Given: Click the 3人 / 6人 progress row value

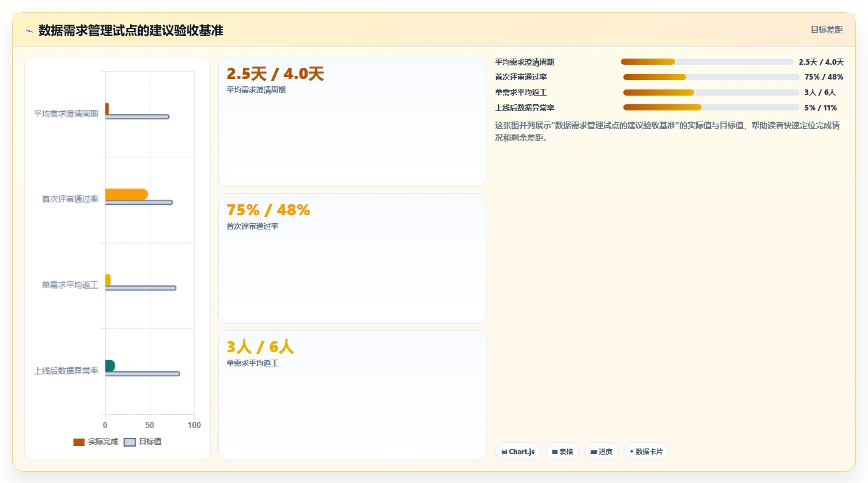Looking at the screenshot, I should tap(820, 93).
